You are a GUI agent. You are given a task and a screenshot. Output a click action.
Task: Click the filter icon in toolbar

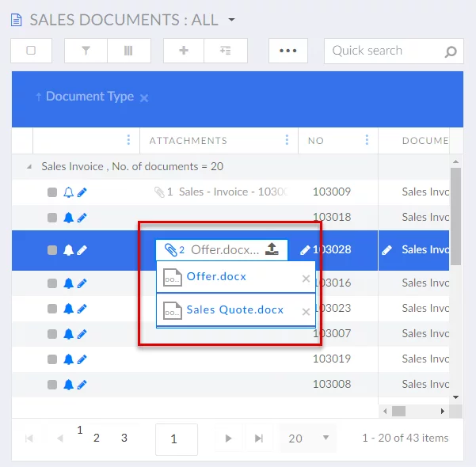coord(85,51)
